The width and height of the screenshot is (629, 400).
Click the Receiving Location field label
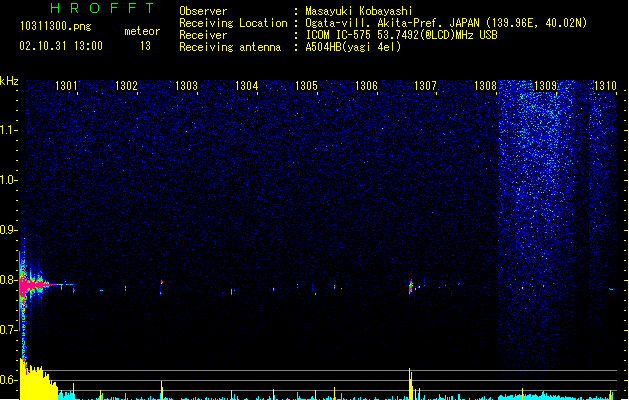click(x=233, y=23)
